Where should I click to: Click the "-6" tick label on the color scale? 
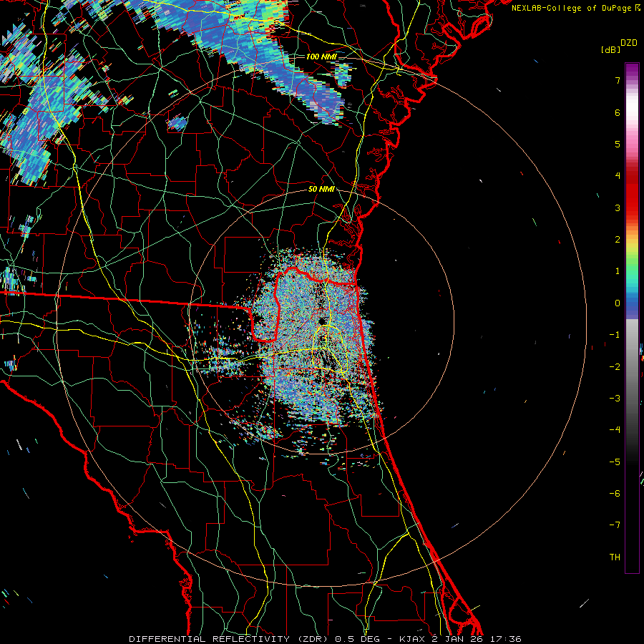(615, 494)
